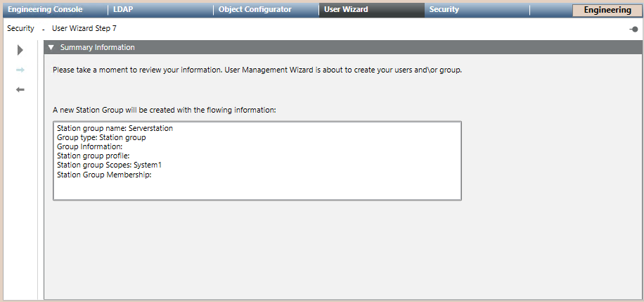Click the pin icon at top right
Screen dimensions: 644x302
(633, 29)
